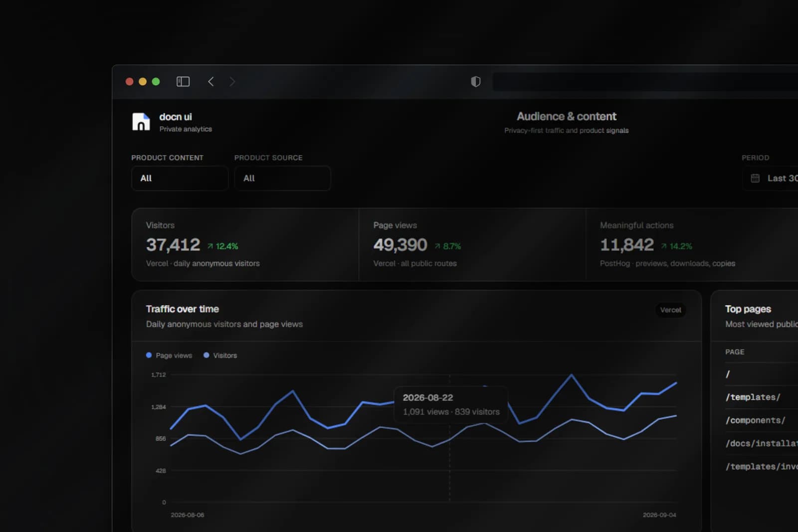Click the 2026-09-04 axis date label

click(659, 515)
